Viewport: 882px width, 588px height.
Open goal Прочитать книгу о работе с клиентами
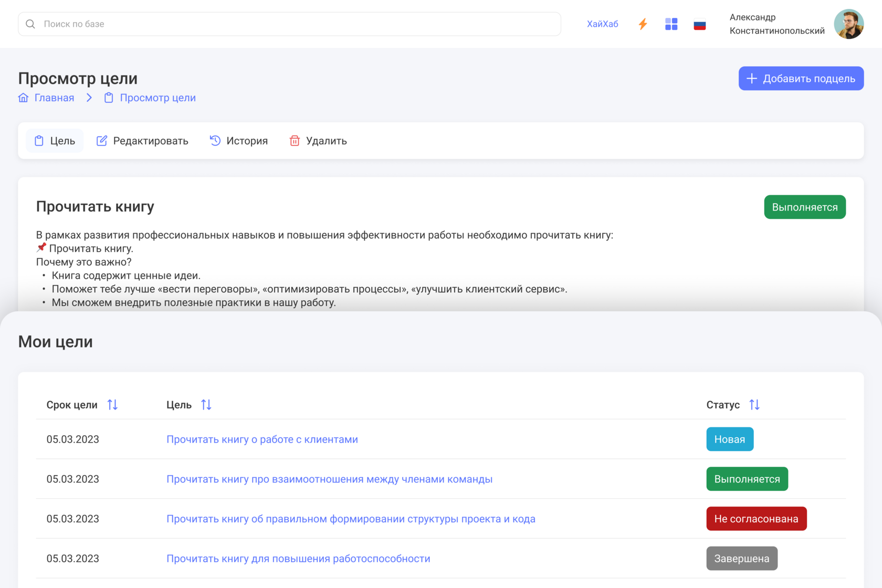pyautogui.click(x=262, y=439)
